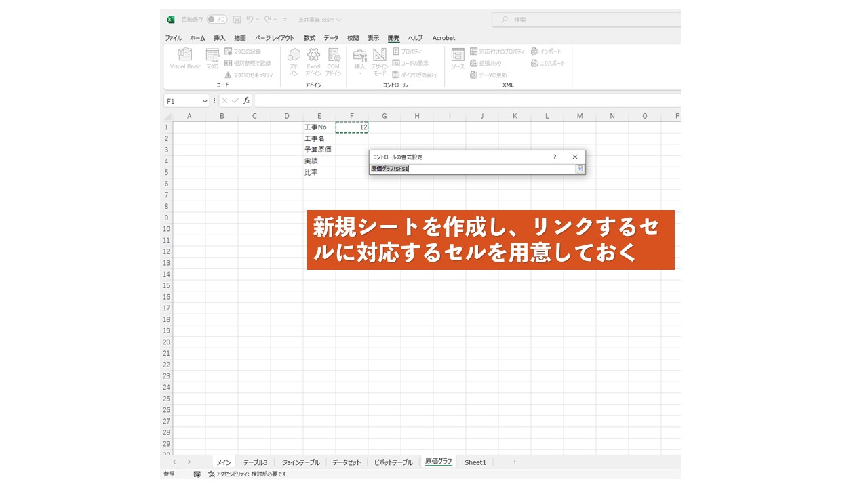The image size is (868, 488).
Task: Switch to the ホーム (Home) tab
Action: point(197,38)
